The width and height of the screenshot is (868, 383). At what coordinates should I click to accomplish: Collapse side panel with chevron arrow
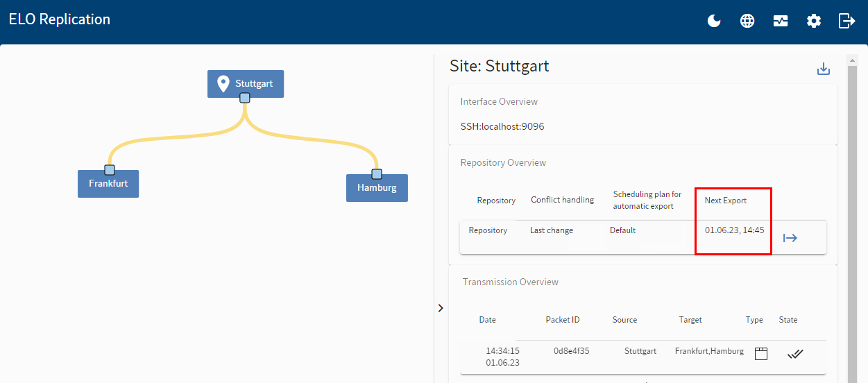[x=441, y=307]
